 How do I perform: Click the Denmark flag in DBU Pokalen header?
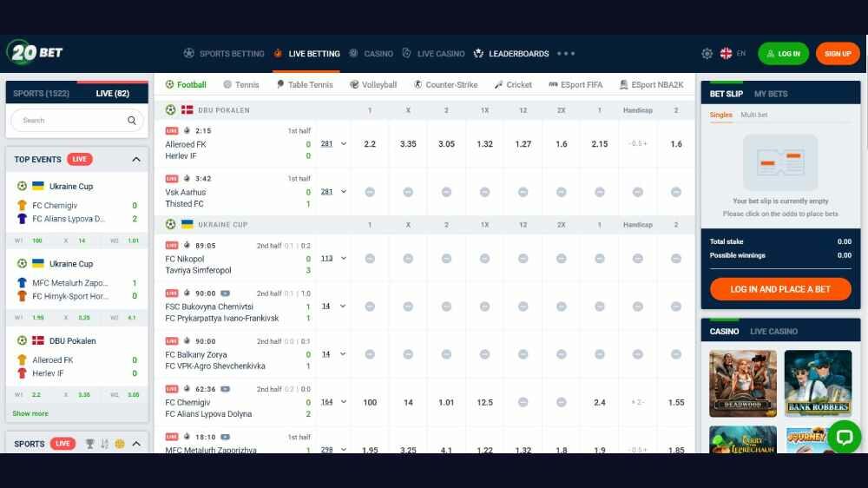coord(187,109)
